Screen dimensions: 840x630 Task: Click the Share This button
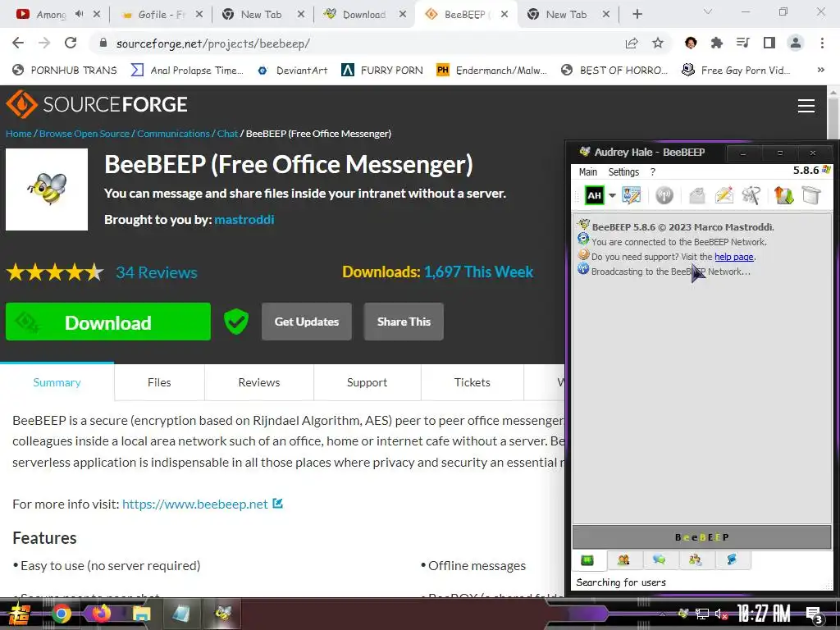pyautogui.click(x=404, y=322)
